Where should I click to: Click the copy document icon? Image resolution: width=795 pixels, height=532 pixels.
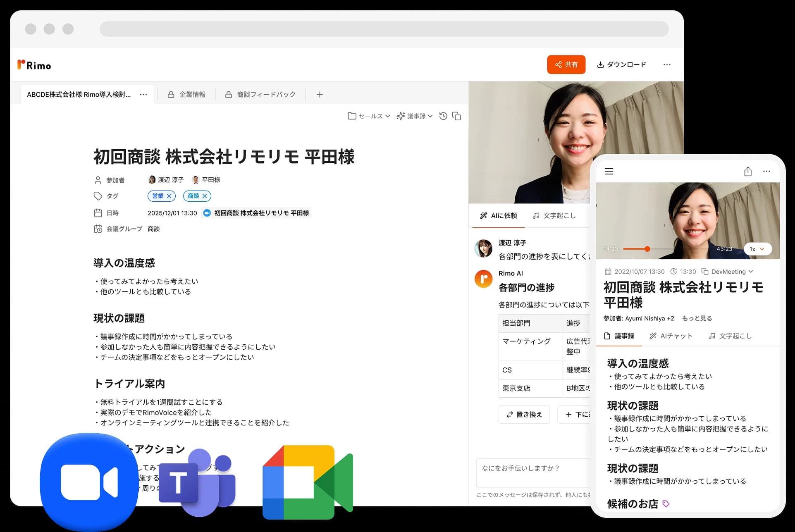[456, 116]
